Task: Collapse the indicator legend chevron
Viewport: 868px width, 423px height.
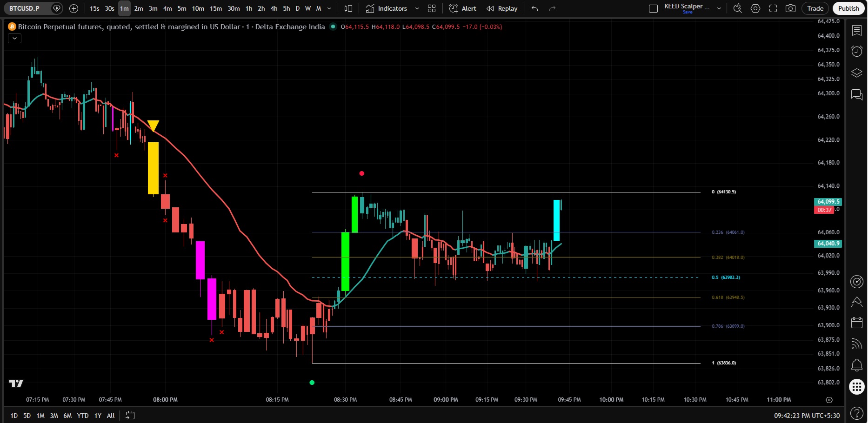Action: tap(15, 39)
